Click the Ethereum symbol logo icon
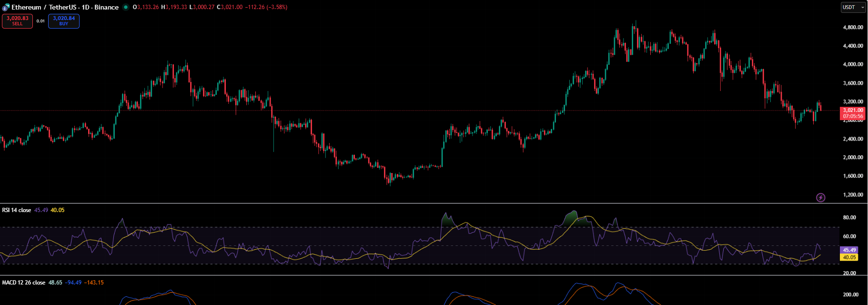868x305 pixels. tap(6, 7)
